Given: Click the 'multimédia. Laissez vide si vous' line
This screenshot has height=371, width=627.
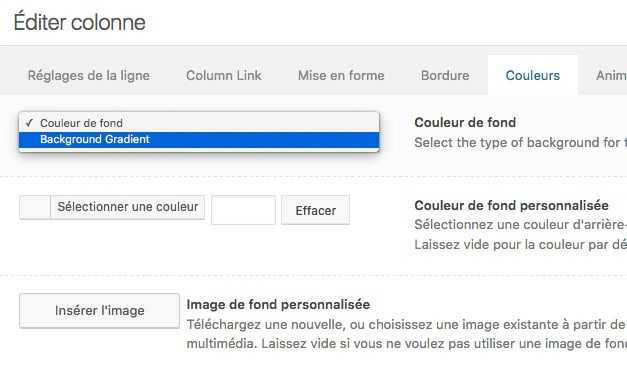Looking at the screenshot, I should [406, 343].
